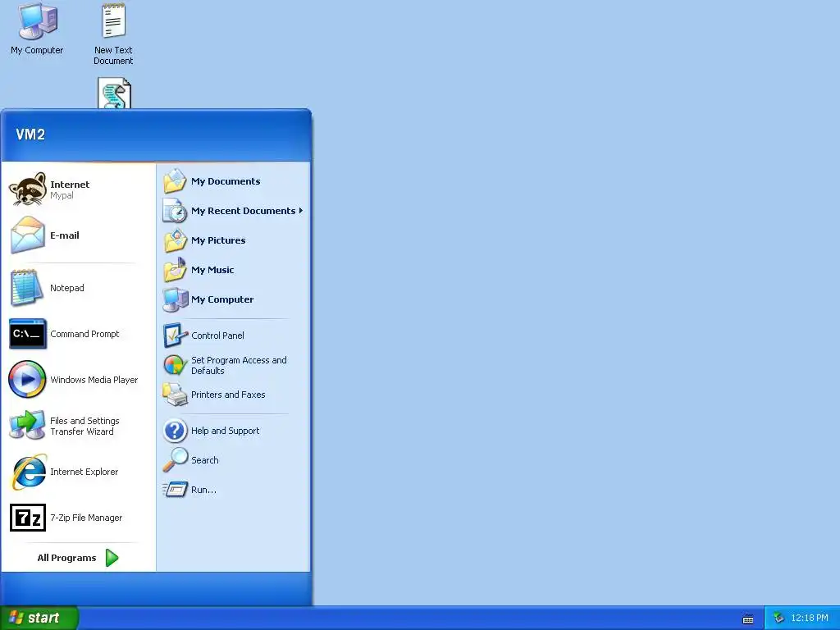Click the "All Programs" text
The width and height of the screenshot is (840, 630).
coord(67,558)
